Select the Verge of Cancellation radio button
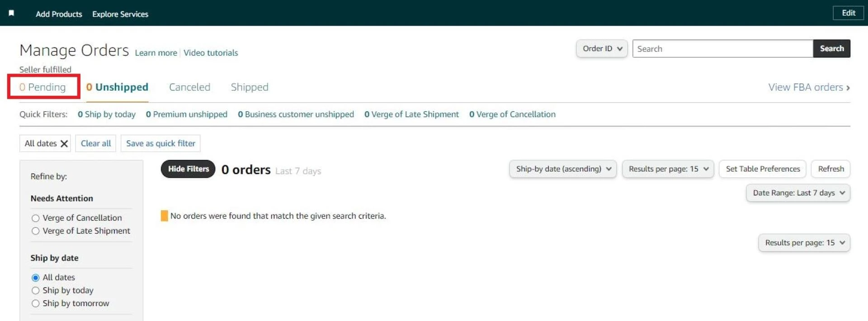This screenshot has width=868, height=321. (x=35, y=218)
